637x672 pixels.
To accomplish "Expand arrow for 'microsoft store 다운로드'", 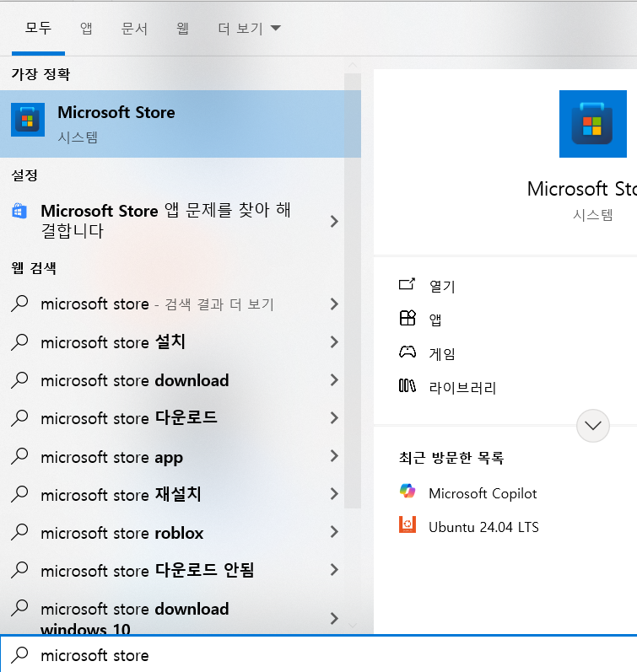I will click(334, 418).
